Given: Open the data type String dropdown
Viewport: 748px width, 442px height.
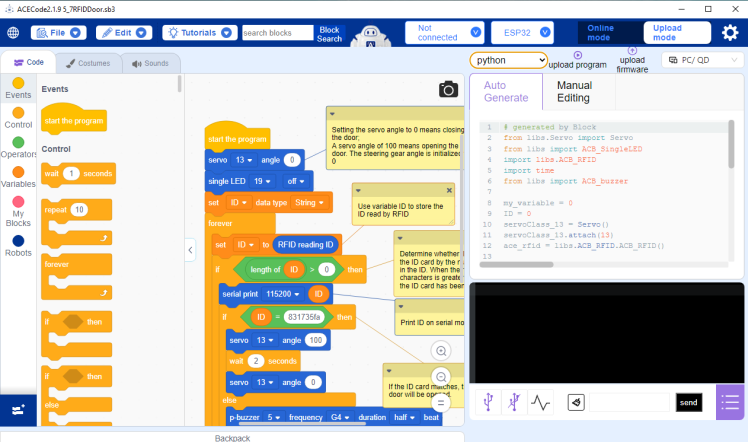Looking at the screenshot, I should (309, 203).
